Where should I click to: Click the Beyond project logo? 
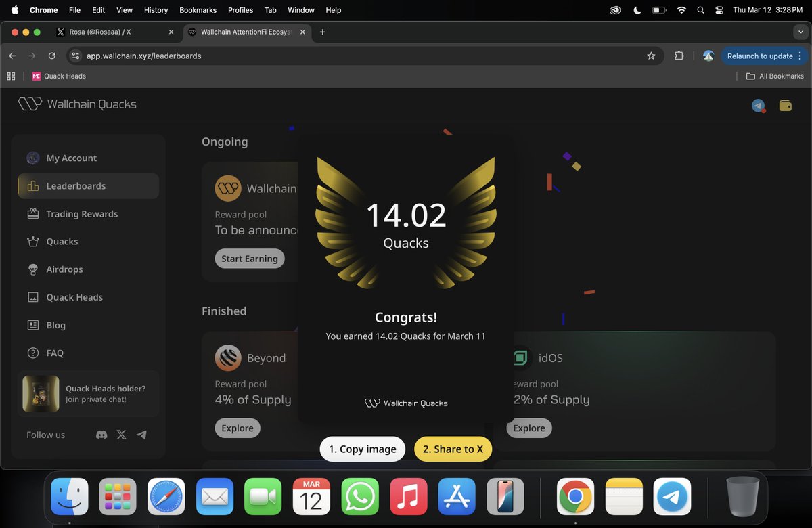228,358
